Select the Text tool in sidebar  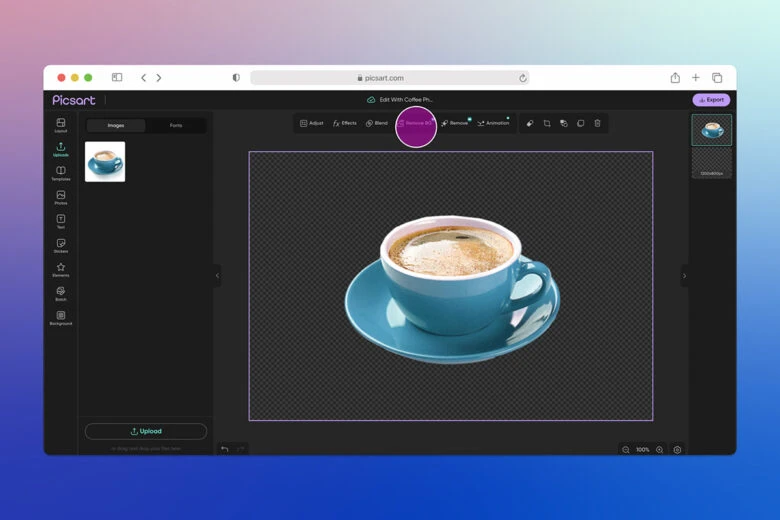tap(61, 221)
